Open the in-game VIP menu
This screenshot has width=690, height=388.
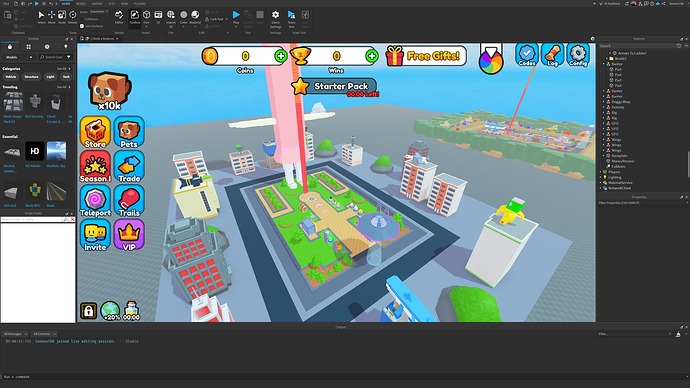pyautogui.click(x=129, y=235)
